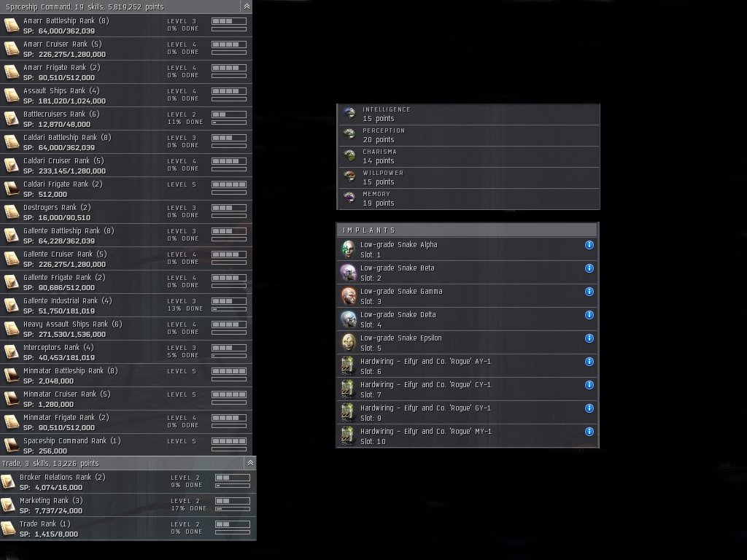Collapse the Trade skill group
Image resolution: width=747 pixels, height=560 pixels.
250,463
